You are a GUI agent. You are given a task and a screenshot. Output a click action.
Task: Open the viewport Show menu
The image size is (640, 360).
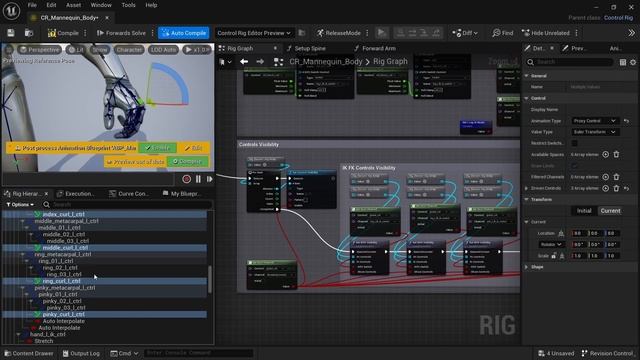pos(100,50)
